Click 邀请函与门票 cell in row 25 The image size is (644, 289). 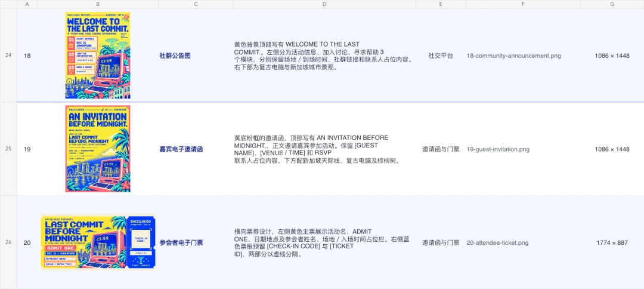(441, 149)
